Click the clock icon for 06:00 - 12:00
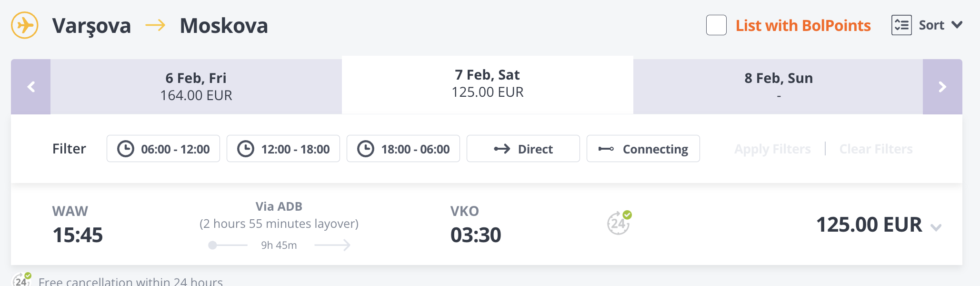The image size is (980, 286). click(126, 149)
